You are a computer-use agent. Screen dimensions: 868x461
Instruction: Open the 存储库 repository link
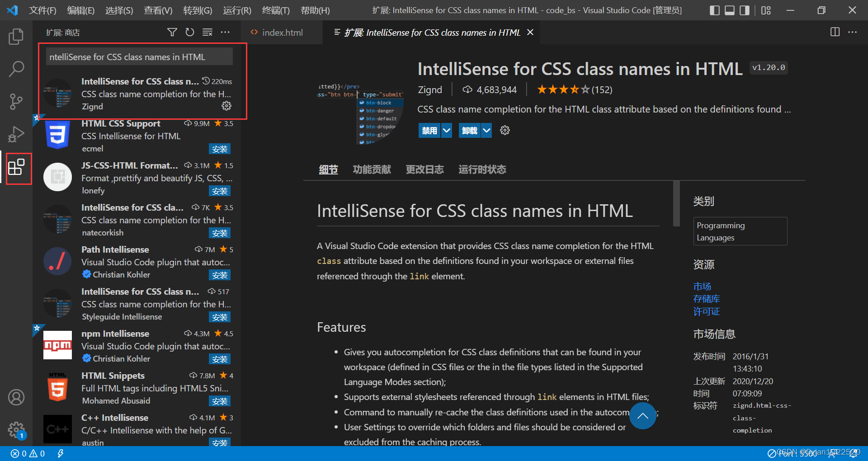pyautogui.click(x=707, y=299)
